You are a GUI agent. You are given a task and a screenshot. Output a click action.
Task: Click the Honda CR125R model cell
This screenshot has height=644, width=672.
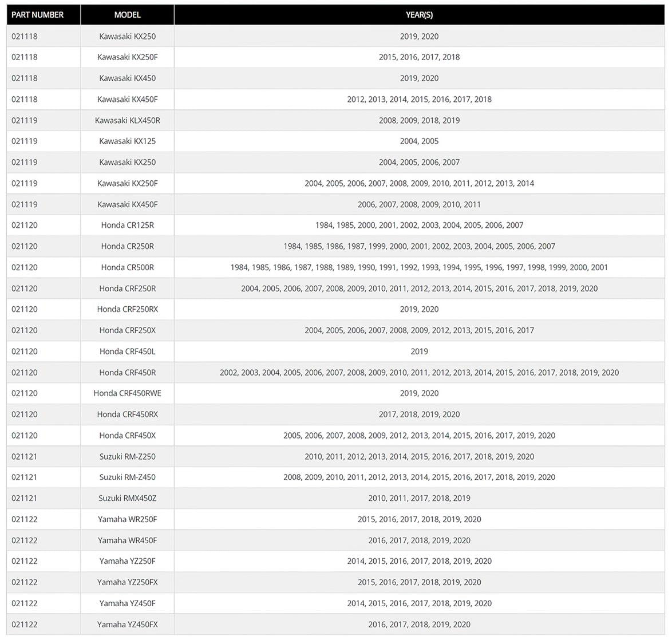[127, 226]
